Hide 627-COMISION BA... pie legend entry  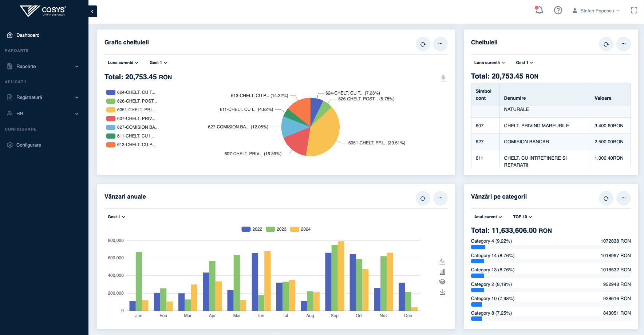point(133,127)
